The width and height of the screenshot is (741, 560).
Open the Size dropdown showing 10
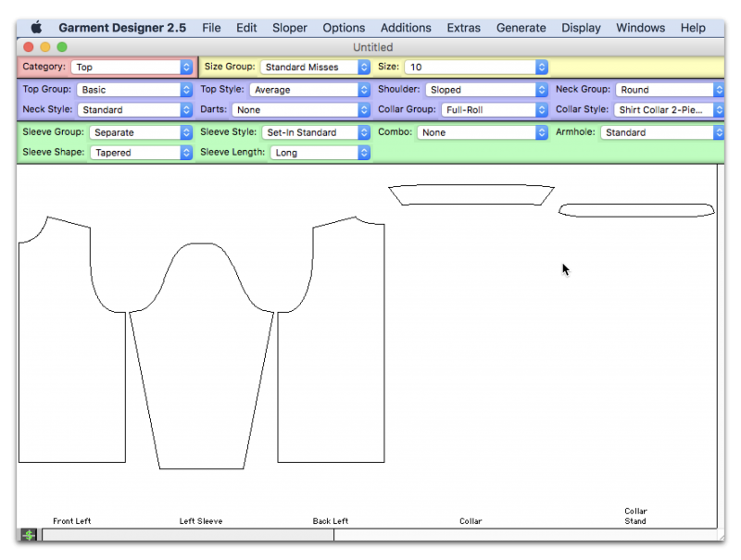[476, 67]
